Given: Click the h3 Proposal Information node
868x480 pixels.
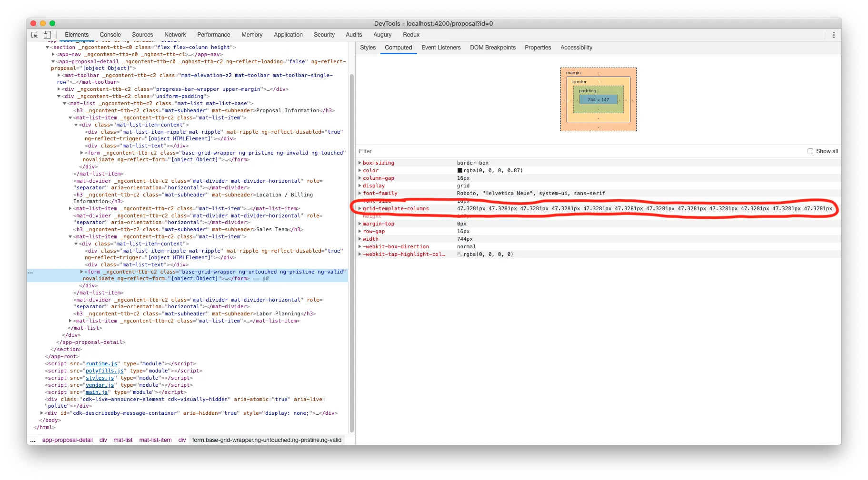Looking at the screenshot, I should coord(204,111).
